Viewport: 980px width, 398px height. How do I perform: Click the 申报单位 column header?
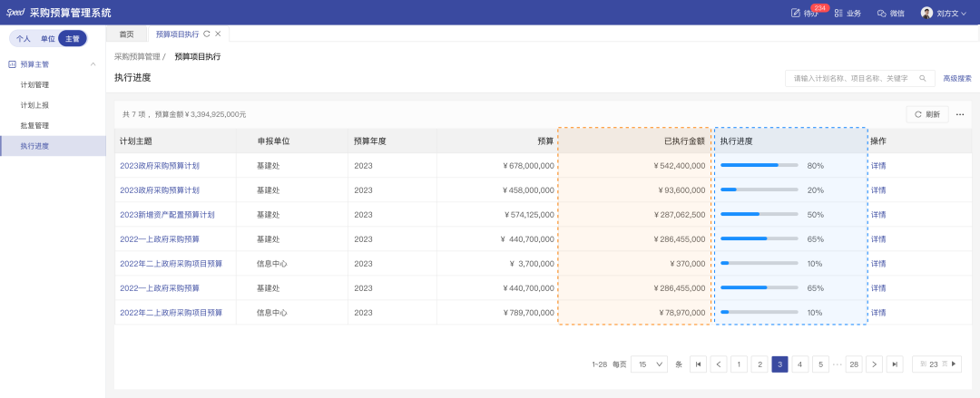(292, 141)
